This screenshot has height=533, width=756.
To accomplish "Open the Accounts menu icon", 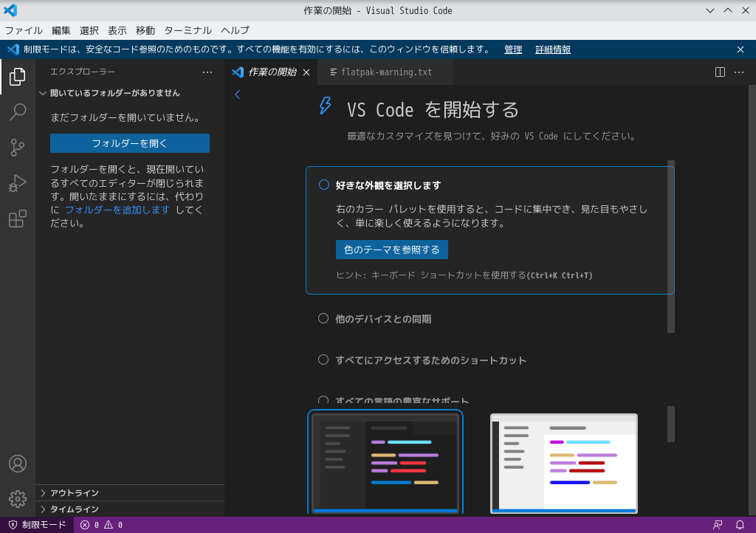I will [x=18, y=464].
